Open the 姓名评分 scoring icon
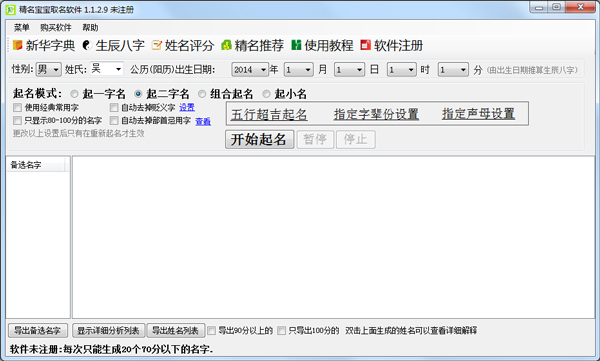Screen dimensions: 600x361 click(157, 46)
